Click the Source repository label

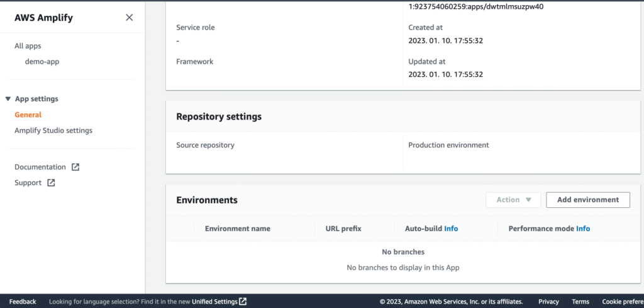pos(206,145)
